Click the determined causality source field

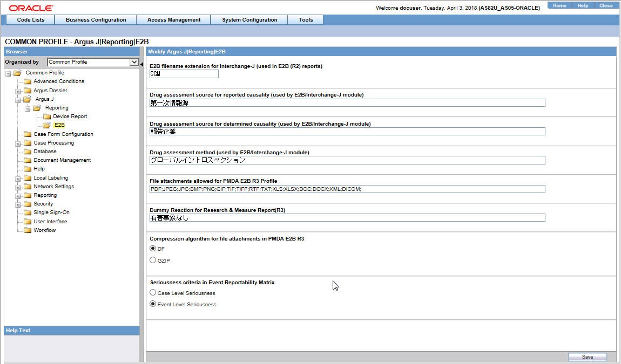[347, 132]
